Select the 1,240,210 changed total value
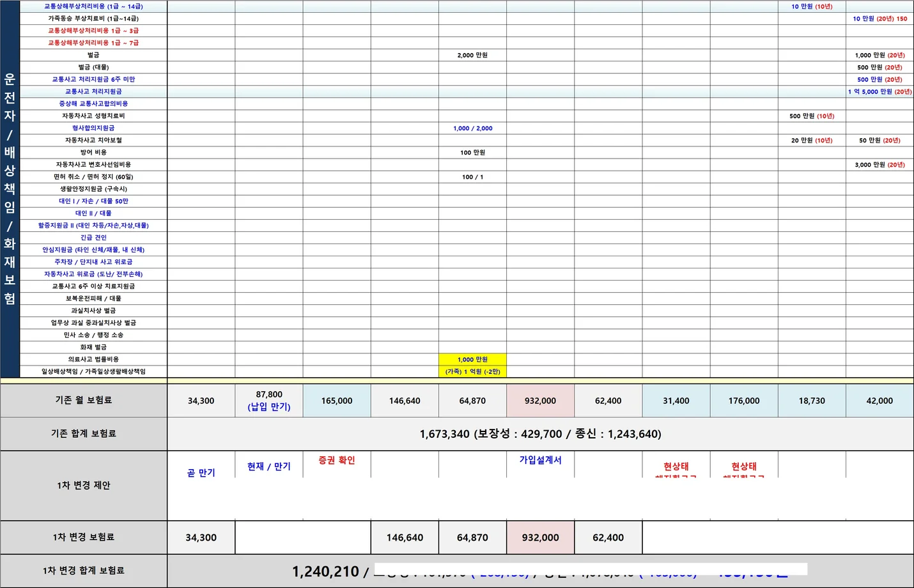914x588 pixels. click(325, 571)
